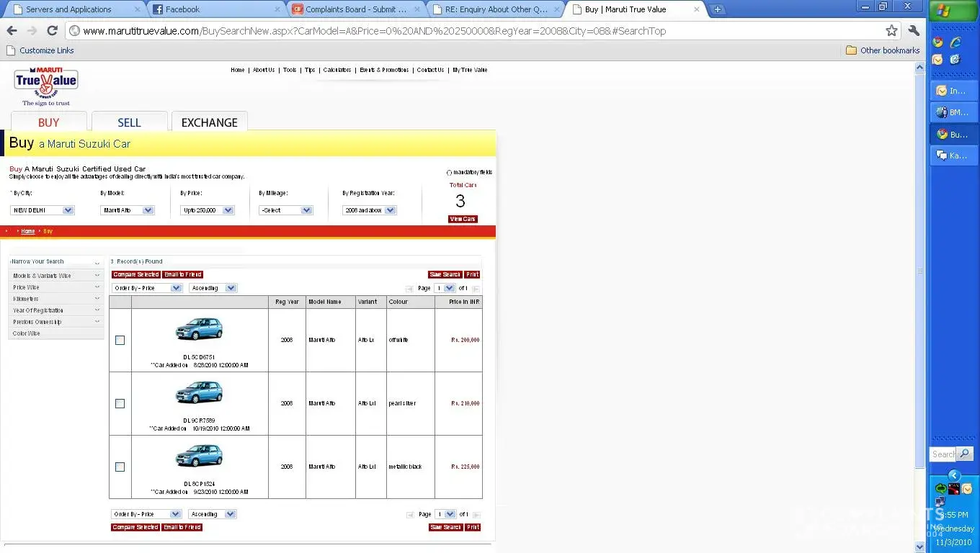The width and height of the screenshot is (980, 553).
Task: Go to next results page arrow above table
Action: pyautogui.click(x=476, y=289)
